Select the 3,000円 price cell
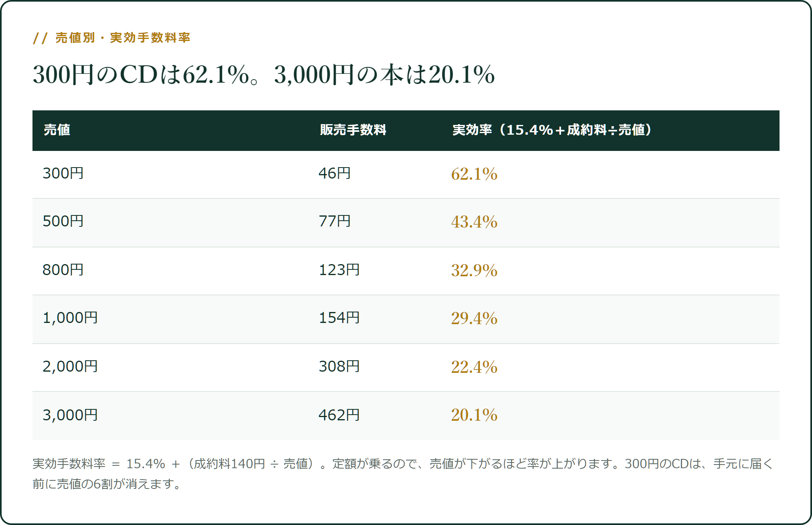 (70, 415)
